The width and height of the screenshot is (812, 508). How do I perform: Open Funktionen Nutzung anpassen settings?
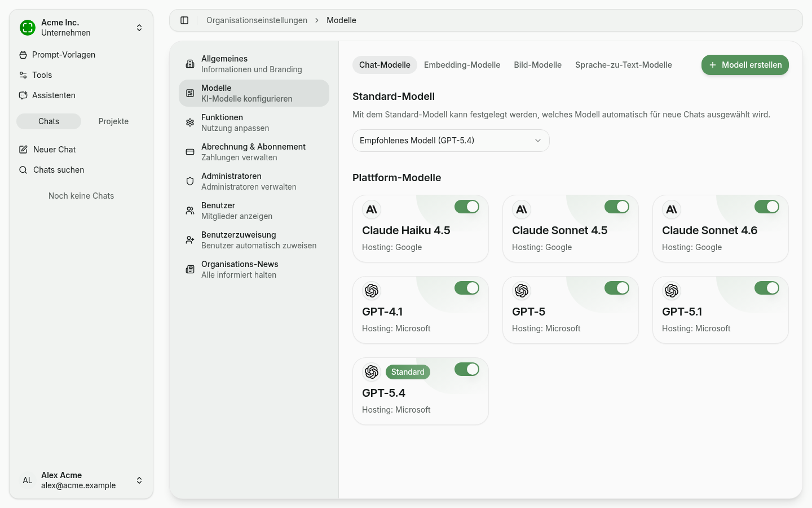tap(254, 122)
